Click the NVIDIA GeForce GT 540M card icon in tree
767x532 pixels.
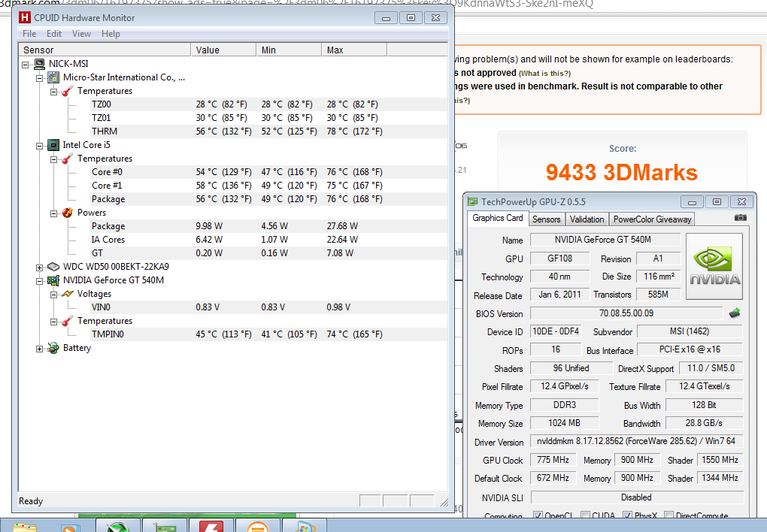click(53, 280)
